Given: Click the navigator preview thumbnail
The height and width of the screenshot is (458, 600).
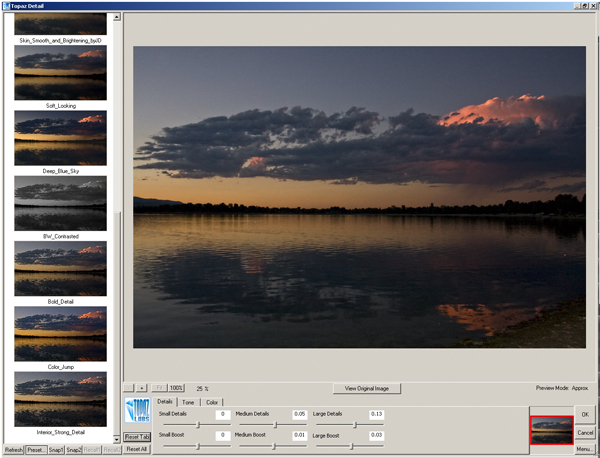Looking at the screenshot, I should [x=551, y=429].
